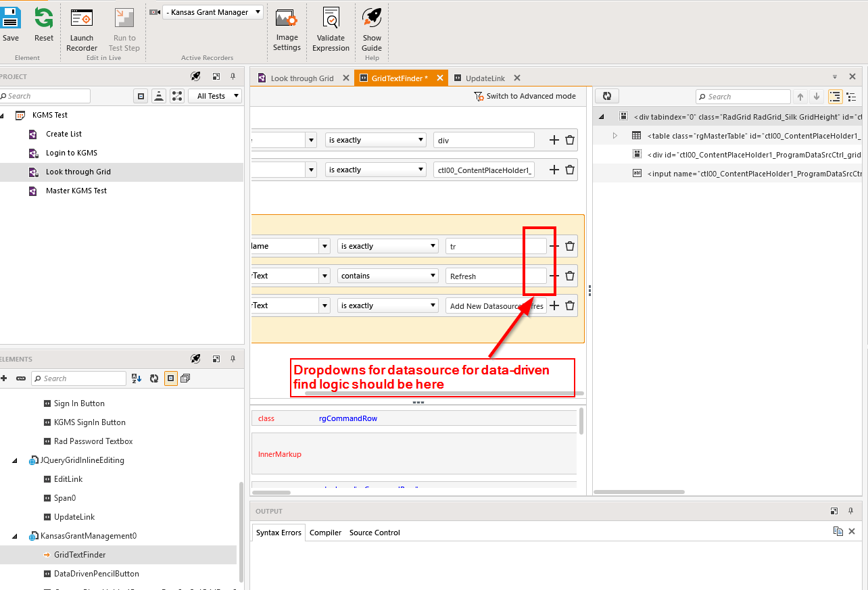Image resolution: width=868 pixels, height=590 pixels.
Task: Click the 'Refresh' value input field
Action: point(496,276)
